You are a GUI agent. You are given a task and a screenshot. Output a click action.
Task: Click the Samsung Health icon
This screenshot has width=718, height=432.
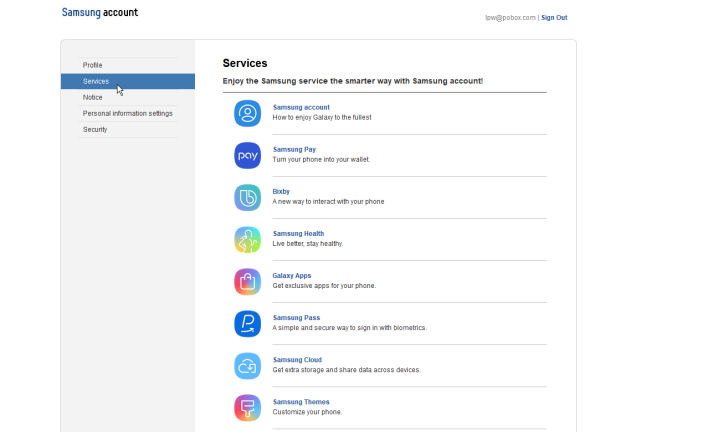click(x=247, y=240)
